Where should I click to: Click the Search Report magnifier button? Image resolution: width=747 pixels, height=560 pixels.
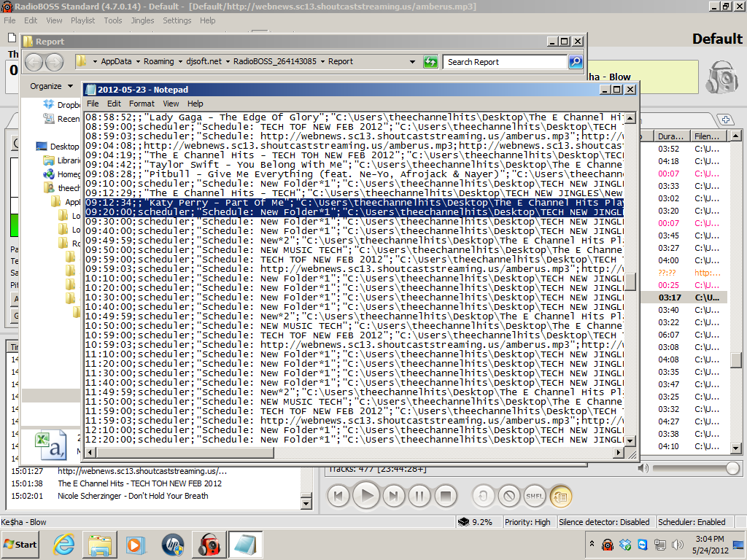click(576, 62)
